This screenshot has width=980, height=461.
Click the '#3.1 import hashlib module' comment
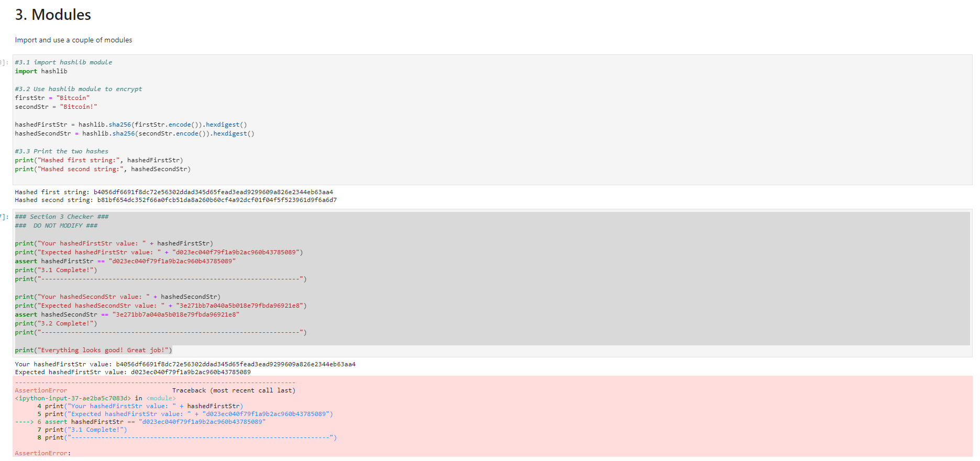(x=63, y=62)
